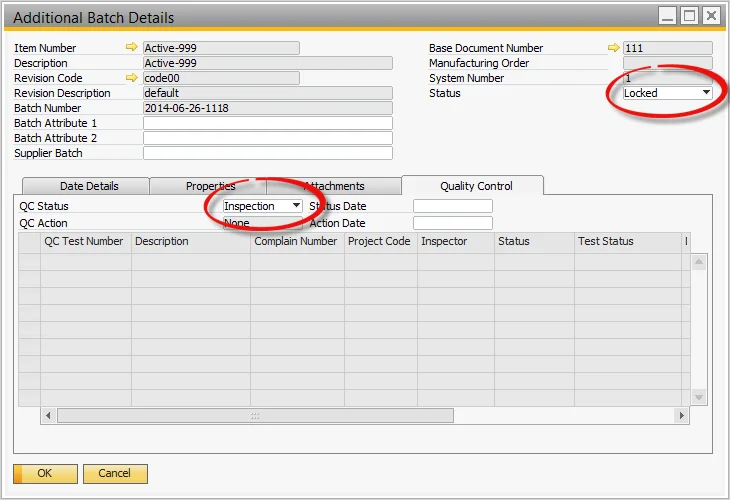Follow the Revision Code link arrow
Viewport: 730px width, 500px height.
(x=132, y=77)
